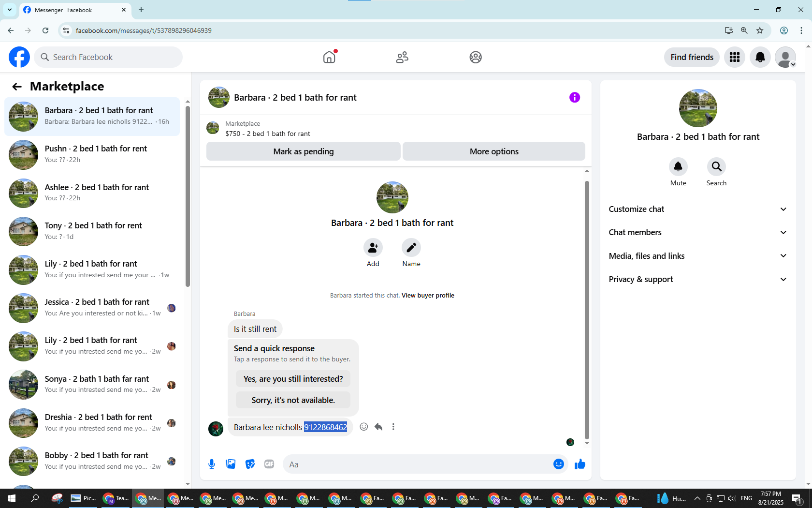
Task: Open more options dots on Barbara's message
Action: 393,427
